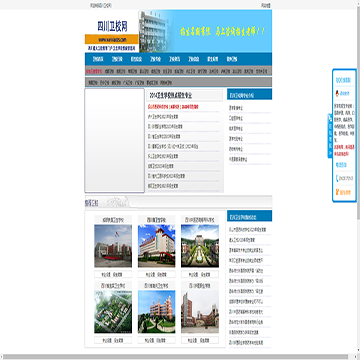The height and width of the screenshot is (360, 360).
Task: Select the first item in blue navigation bar
Action: 98,59
